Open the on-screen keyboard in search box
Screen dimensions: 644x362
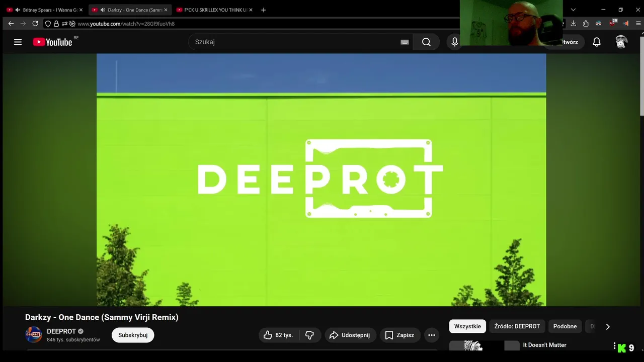click(x=405, y=42)
